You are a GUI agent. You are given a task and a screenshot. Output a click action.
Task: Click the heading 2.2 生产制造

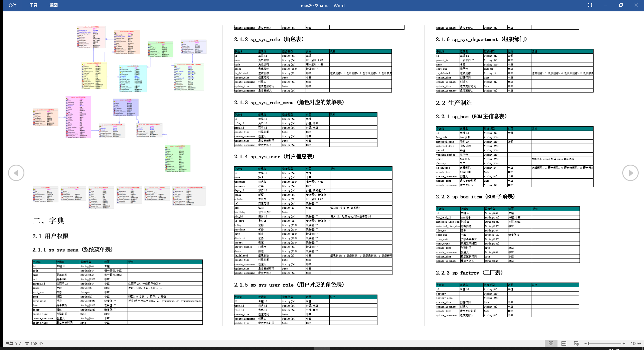454,103
